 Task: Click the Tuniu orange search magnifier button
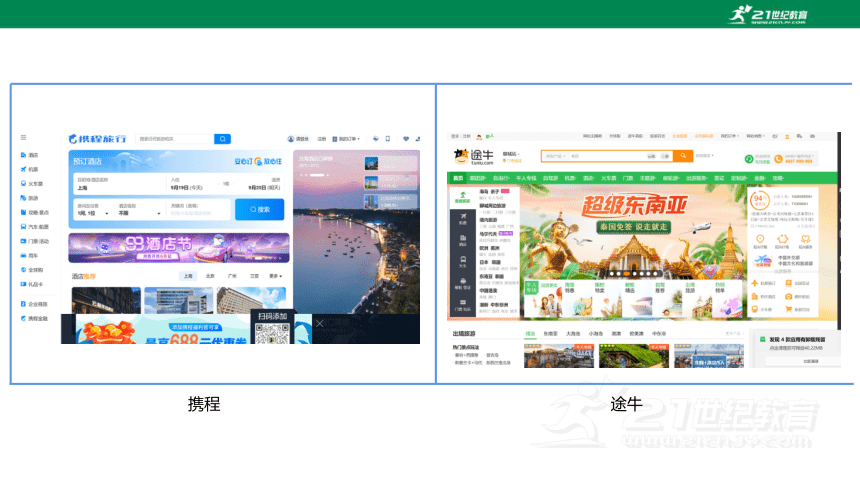683,156
